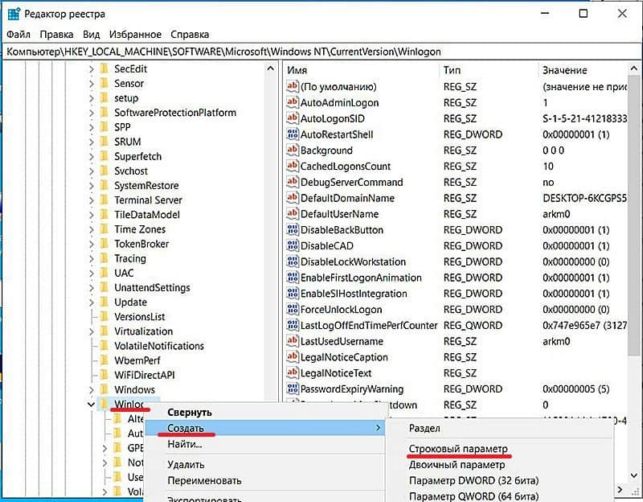Choose Параметр QWORD (64 бита)
This screenshot has height=502, width=643.
coord(474,496)
